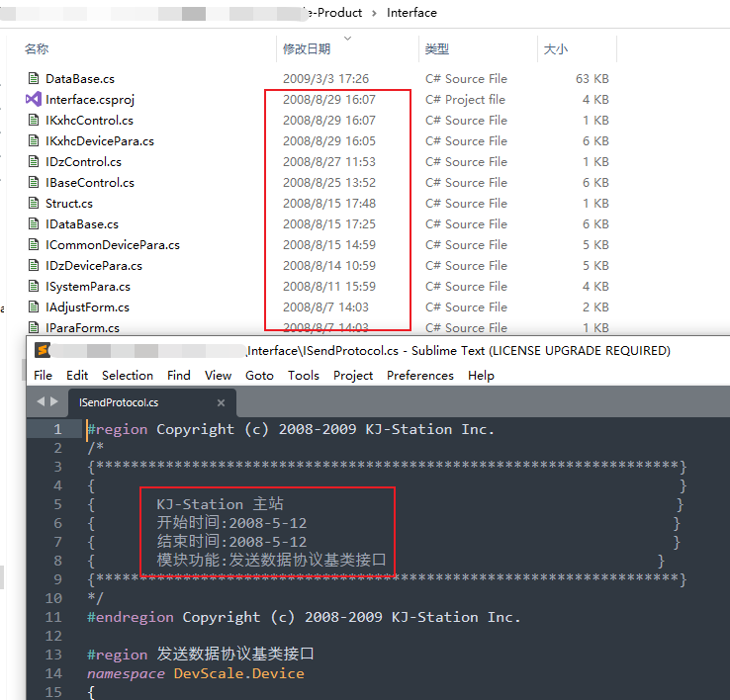This screenshot has width=730, height=700.
Task: Sort files by 大小 column header
Action: tap(556, 48)
